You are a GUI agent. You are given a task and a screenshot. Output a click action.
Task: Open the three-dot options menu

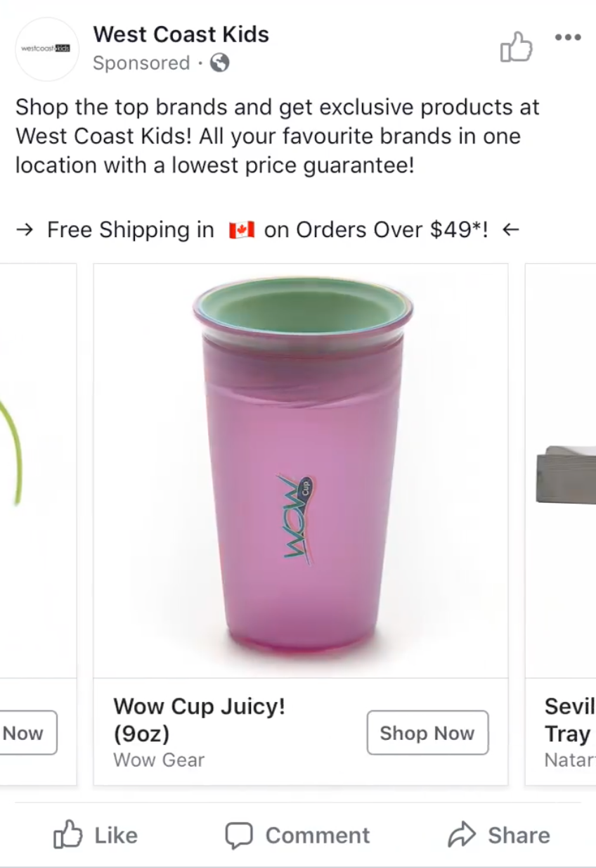tap(568, 37)
